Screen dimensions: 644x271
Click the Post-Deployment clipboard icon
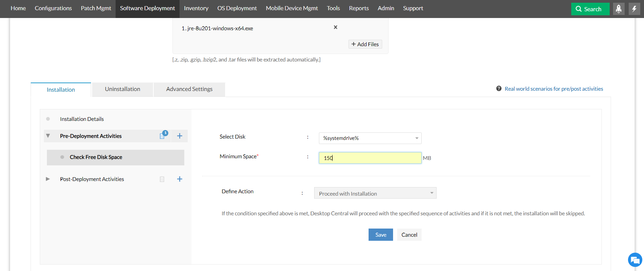click(x=162, y=179)
